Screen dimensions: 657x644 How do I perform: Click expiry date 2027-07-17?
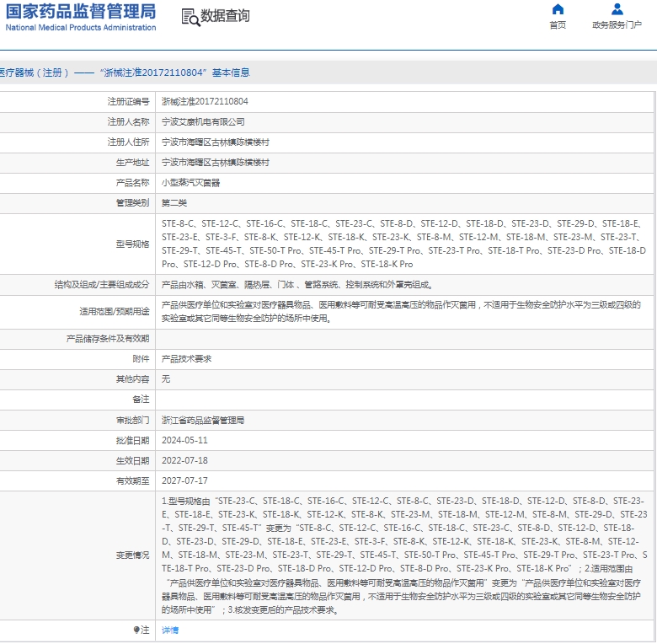[x=184, y=480]
